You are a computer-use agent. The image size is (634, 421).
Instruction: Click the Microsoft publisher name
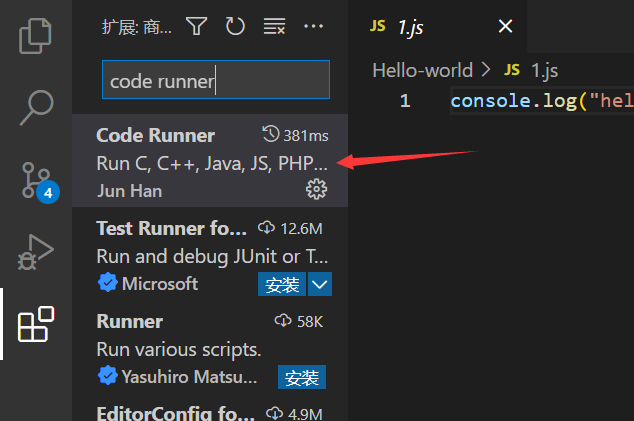160,284
